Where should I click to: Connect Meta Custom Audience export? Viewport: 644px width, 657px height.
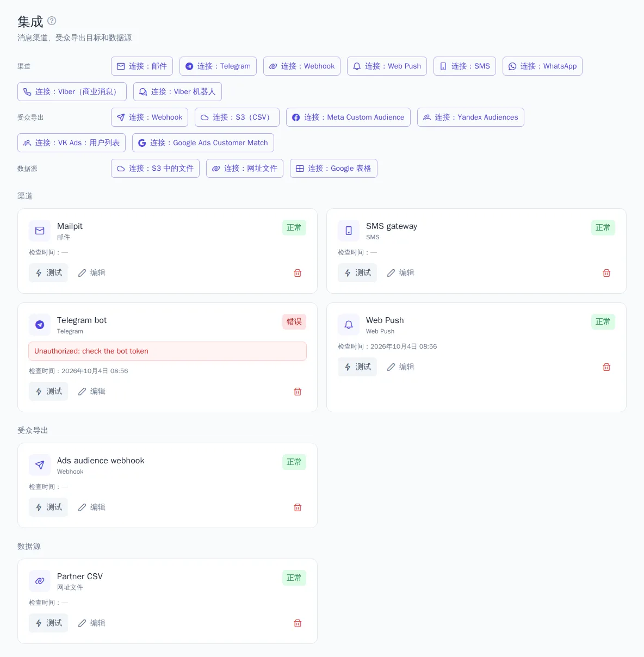[348, 117]
